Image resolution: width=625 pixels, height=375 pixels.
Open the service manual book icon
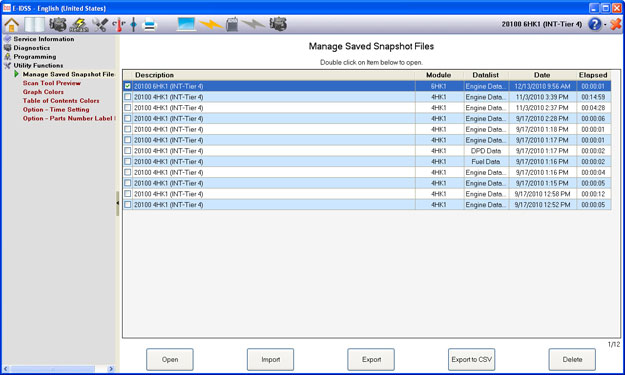click(x=34, y=25)
